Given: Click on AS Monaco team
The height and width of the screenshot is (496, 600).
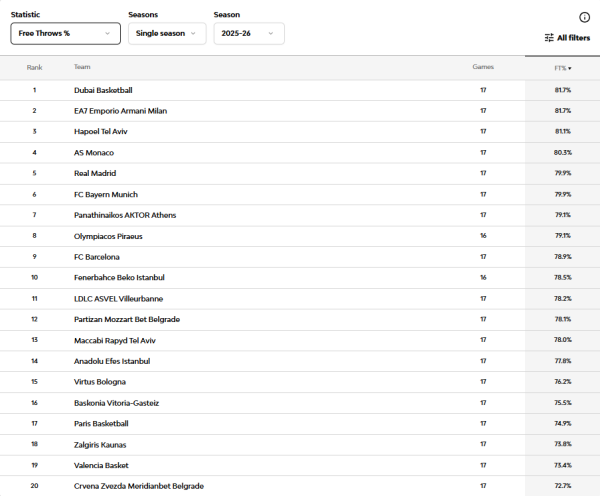Looking at the screenshot, I should (x=94, y=153).
